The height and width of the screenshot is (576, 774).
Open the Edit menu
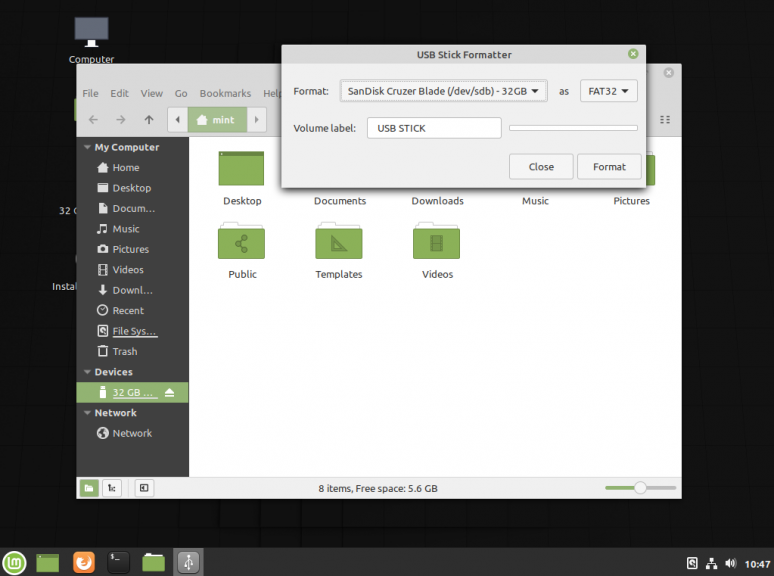(x=119, y=93)
